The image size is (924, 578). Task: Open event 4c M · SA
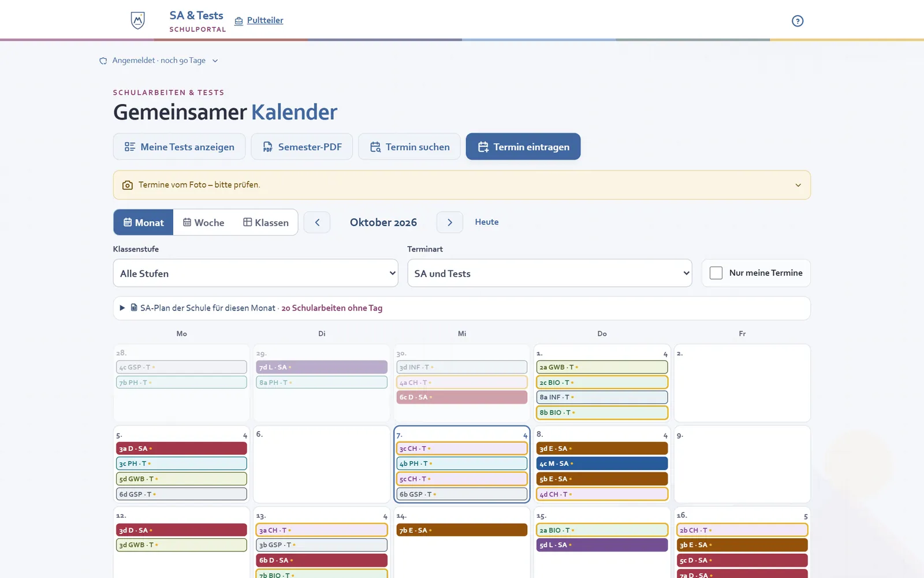[x=602, y=464]
